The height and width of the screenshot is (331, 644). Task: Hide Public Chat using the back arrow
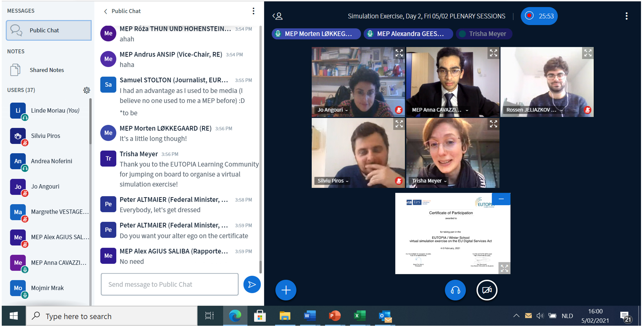pos(105,11)
